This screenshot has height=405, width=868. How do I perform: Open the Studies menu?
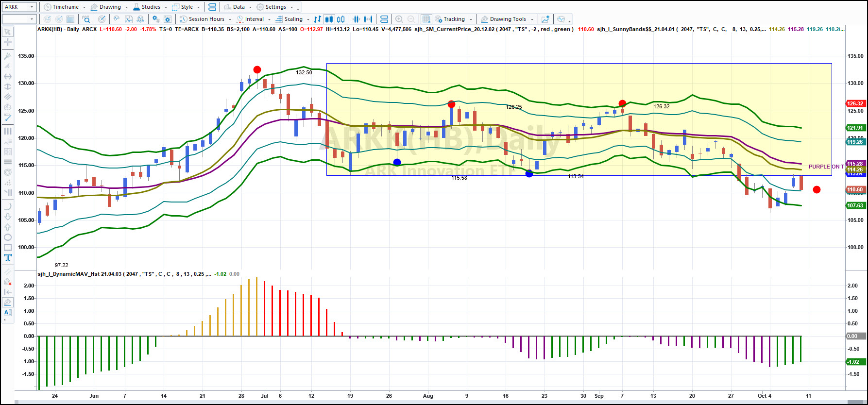(x=150, y=7)
